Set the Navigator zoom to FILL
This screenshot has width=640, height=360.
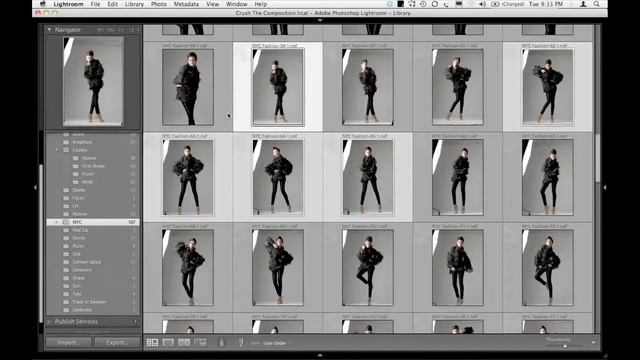click(x=111, y=30)
